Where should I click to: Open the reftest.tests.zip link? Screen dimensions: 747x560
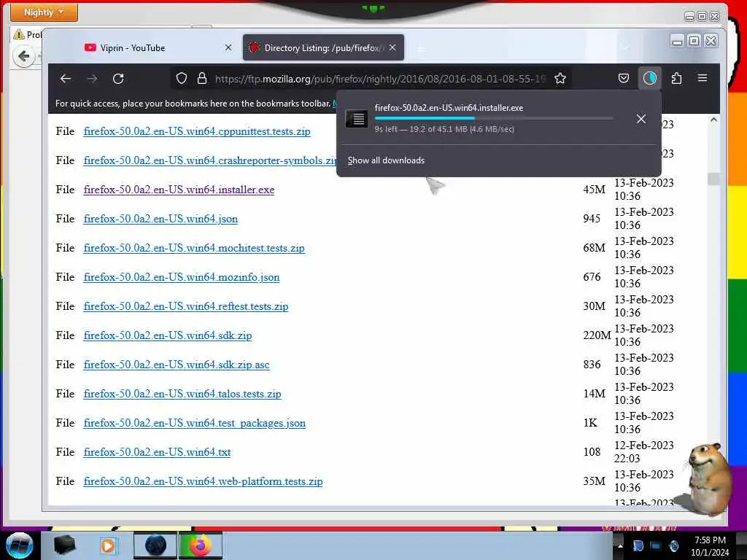tap(186, 307)
